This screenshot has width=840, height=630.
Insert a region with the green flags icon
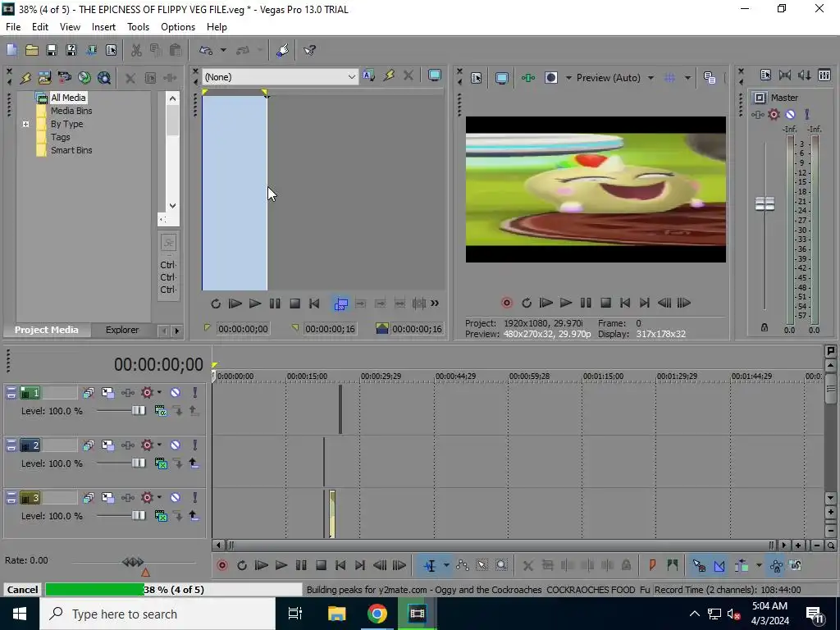673,565
